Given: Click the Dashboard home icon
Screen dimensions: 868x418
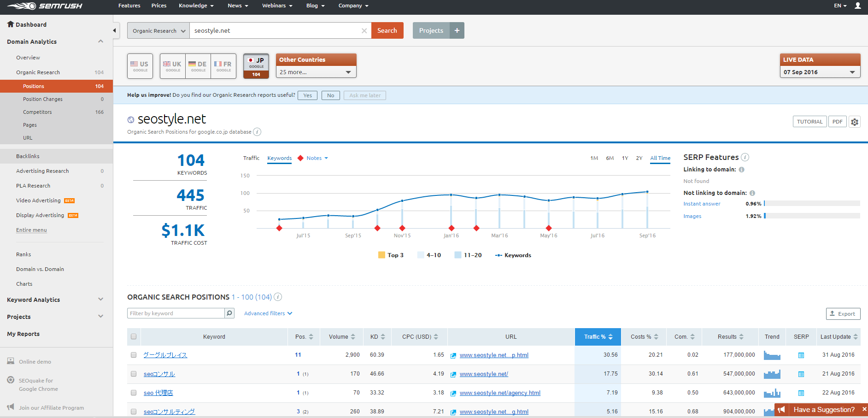Looking at the screenshot, I should pyautogui.click(x=11, y=24).
